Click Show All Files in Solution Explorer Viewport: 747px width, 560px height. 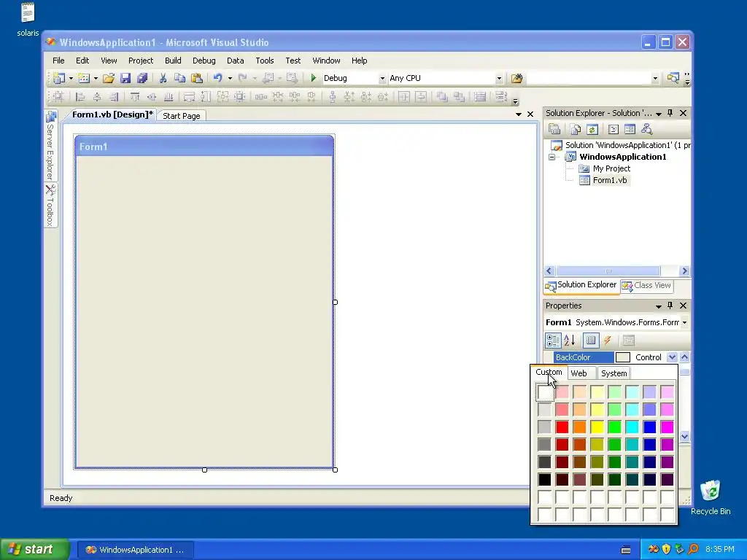click(x=575, y=129)
